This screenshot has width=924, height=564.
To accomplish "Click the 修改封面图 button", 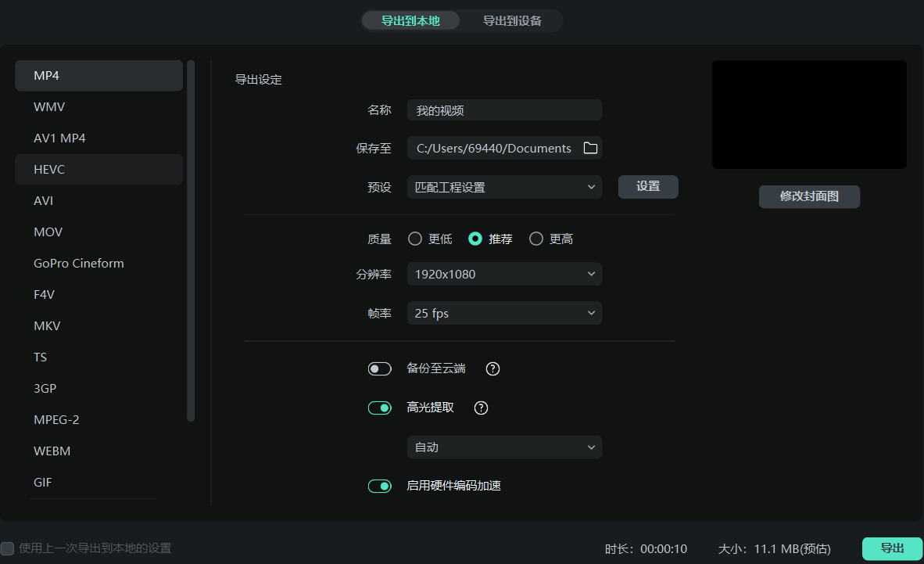I will [809, 196].
